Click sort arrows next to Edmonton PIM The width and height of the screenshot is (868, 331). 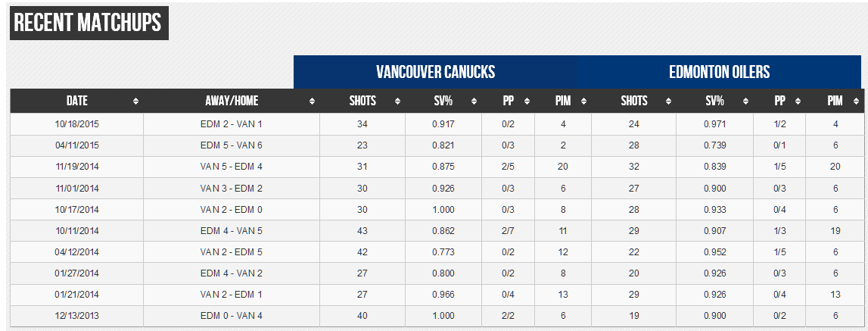856,101
